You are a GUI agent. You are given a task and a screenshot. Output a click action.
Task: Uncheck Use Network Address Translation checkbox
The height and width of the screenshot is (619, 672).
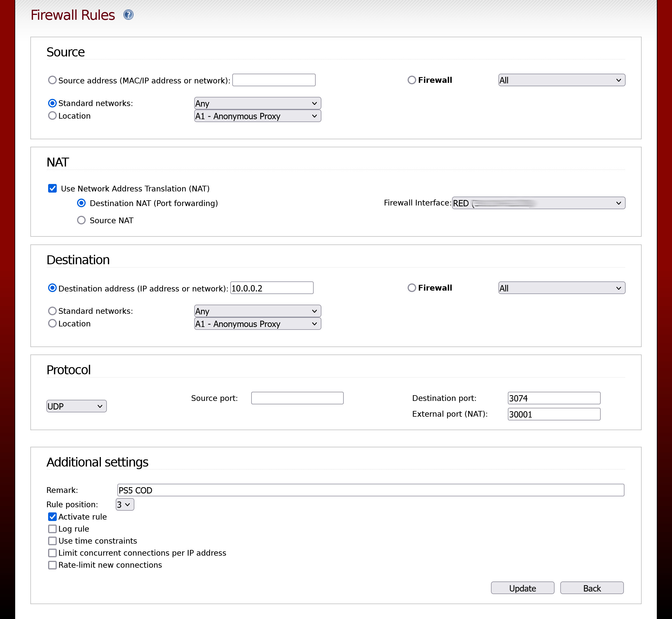coord(53,188)
